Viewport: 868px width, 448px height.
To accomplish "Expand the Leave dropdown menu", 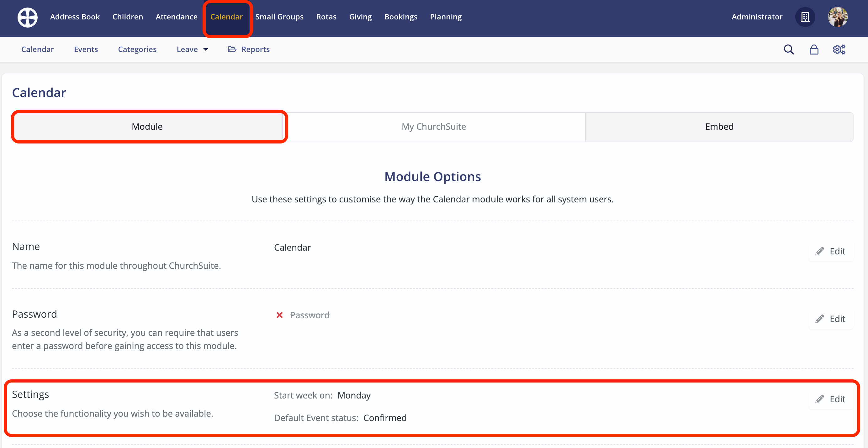I will click(x=192, y=49).
